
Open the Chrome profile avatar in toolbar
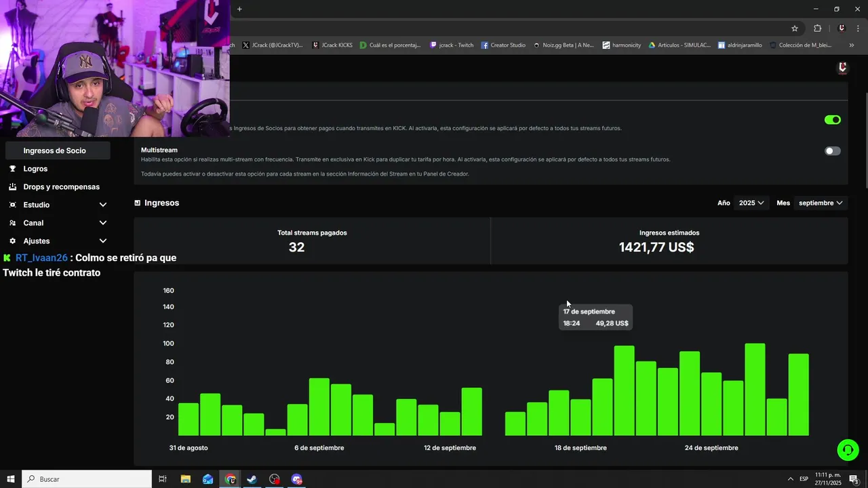(x=842, y=28)
